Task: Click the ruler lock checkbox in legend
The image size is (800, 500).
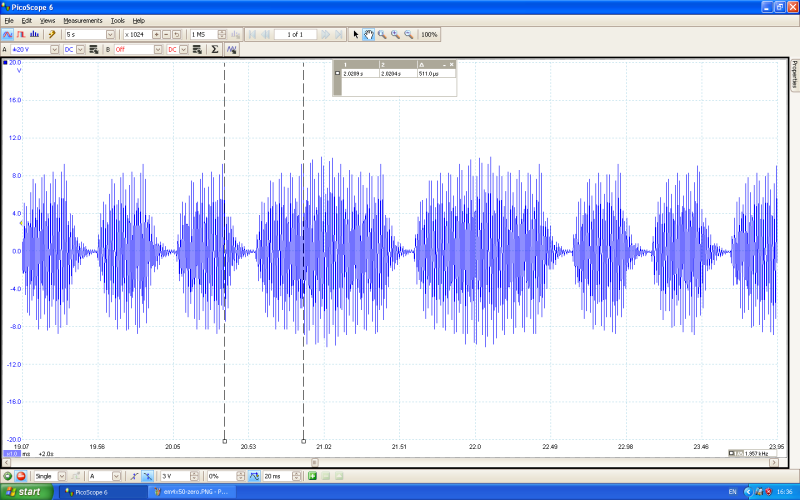Action: 337,73
